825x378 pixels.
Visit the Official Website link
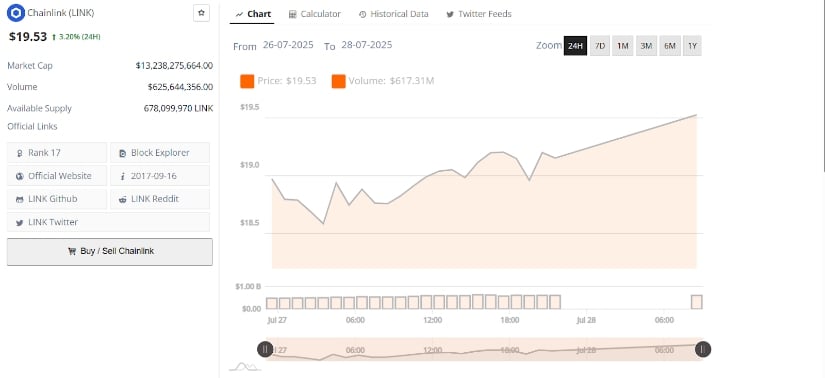click(x=57, y=176)
